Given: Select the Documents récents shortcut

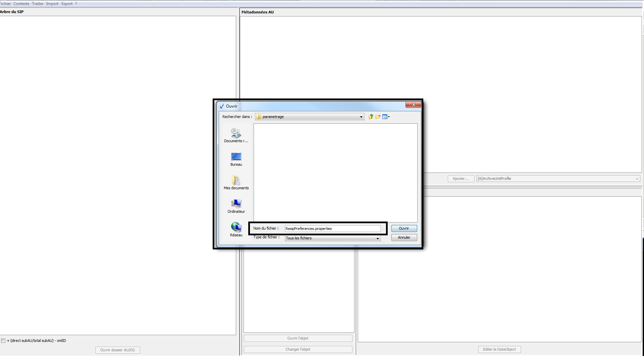Looking at the screenshot, I should (x=236, y=135).
